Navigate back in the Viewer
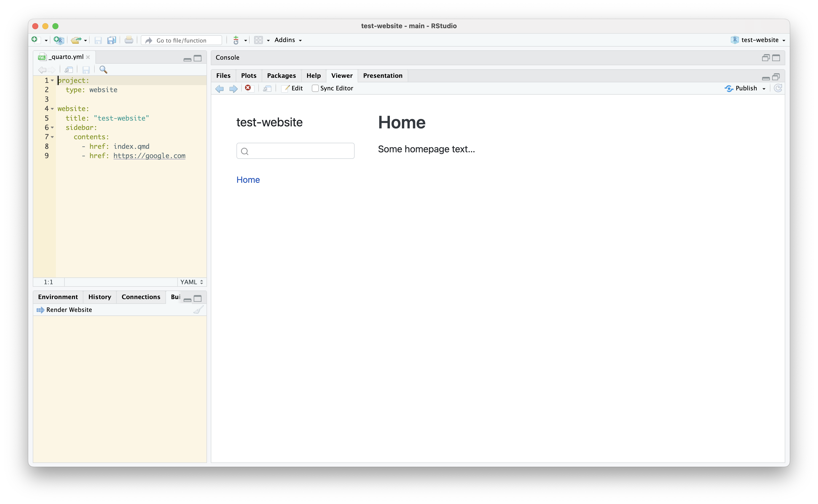This screenshot has height=504, width=818. click(219, 89)
